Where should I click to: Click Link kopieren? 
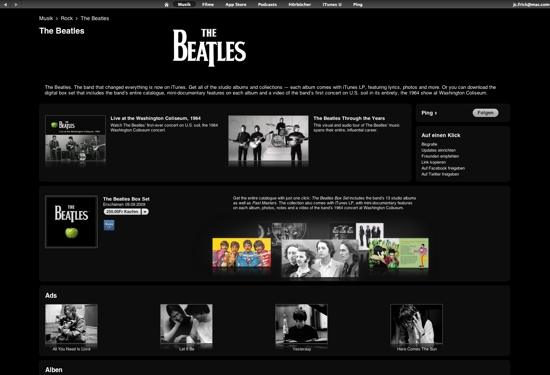point(434,162)
